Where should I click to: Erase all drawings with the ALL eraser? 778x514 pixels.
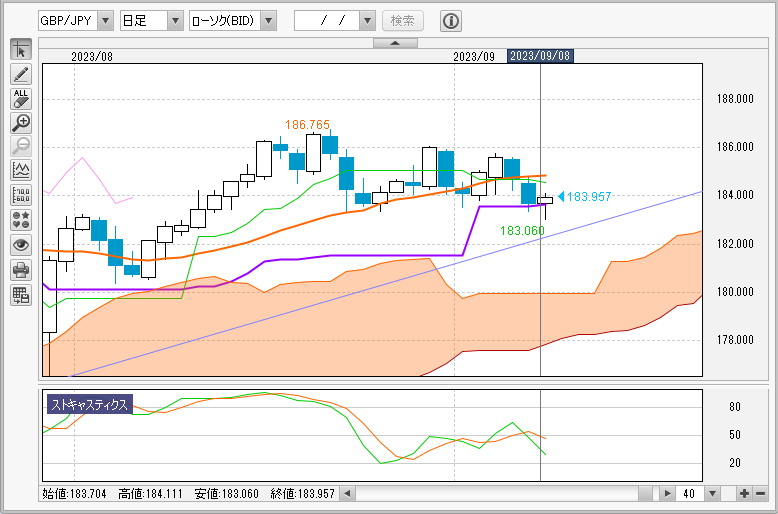coord(21,99)
